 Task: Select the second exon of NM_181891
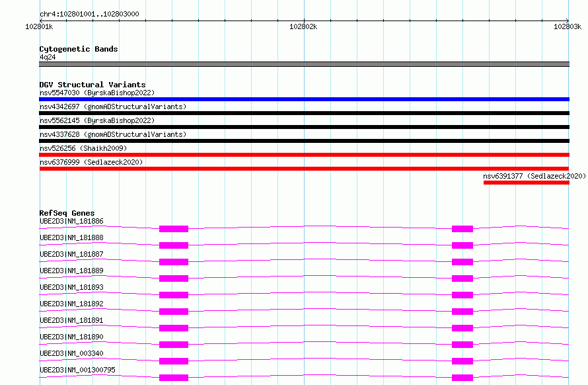pyautogui.click(x=462, y=328)
